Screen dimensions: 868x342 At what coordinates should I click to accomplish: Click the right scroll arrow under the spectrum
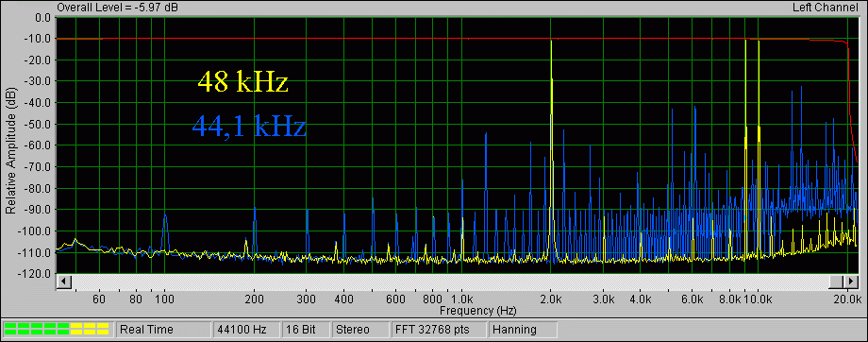click(x=836, y=282)
